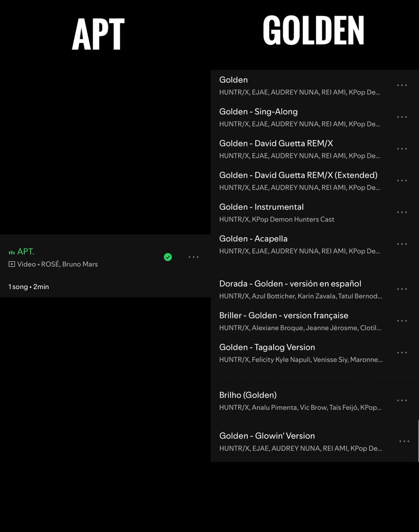Open three-dot menu for Golden track

tap(402, 85)
